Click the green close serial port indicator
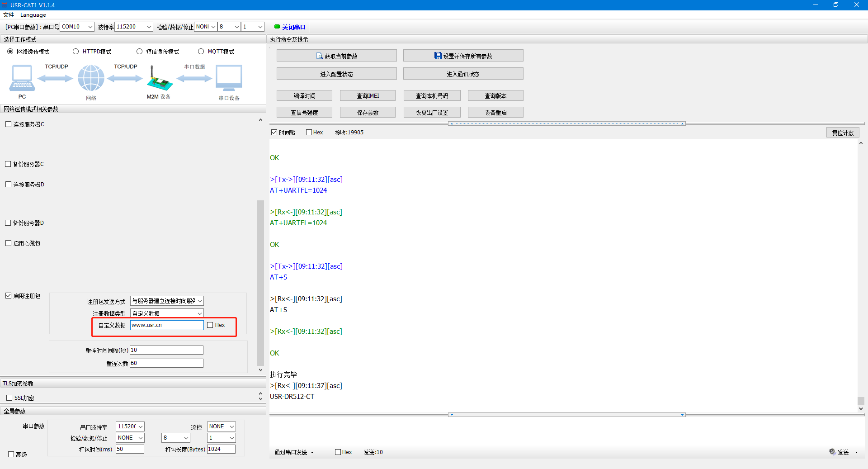868x469 pixels. pyautogui.click(x=277, y=27)
